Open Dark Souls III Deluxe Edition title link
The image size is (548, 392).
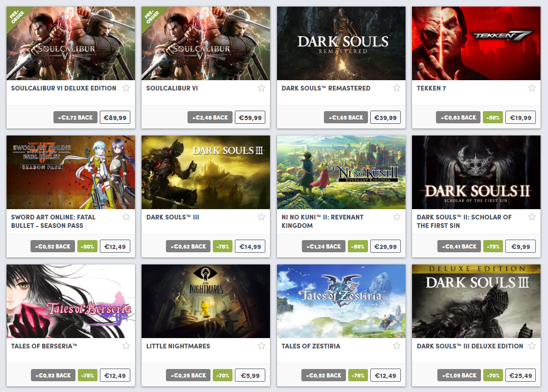click(x=470, y=346)
